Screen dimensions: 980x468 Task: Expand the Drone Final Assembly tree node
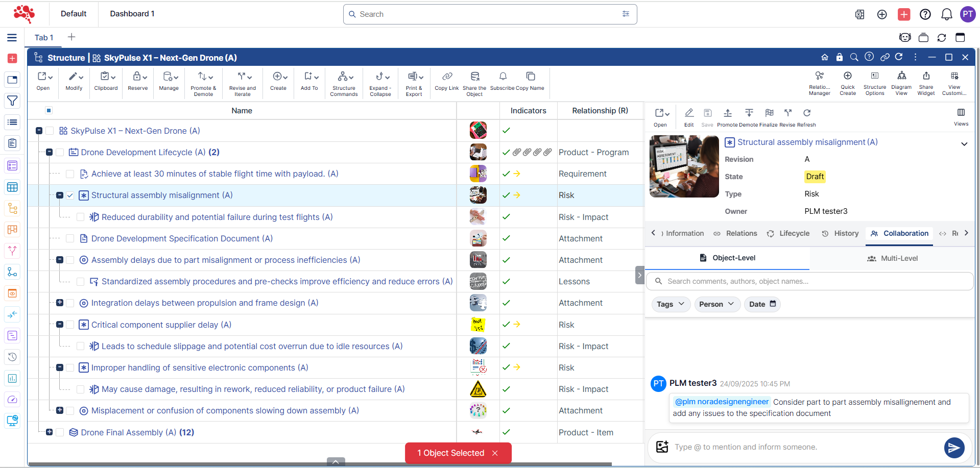point(50,432)
